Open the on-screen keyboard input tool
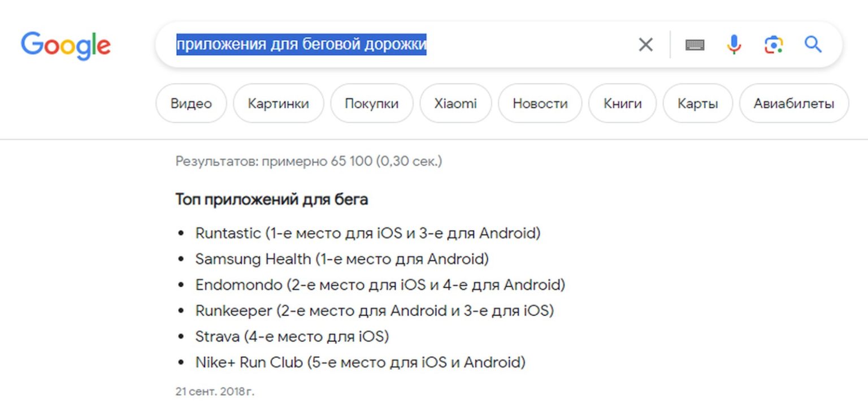This screenshot has width=868, height=411. pyautogui.click(x=695, y=45)
